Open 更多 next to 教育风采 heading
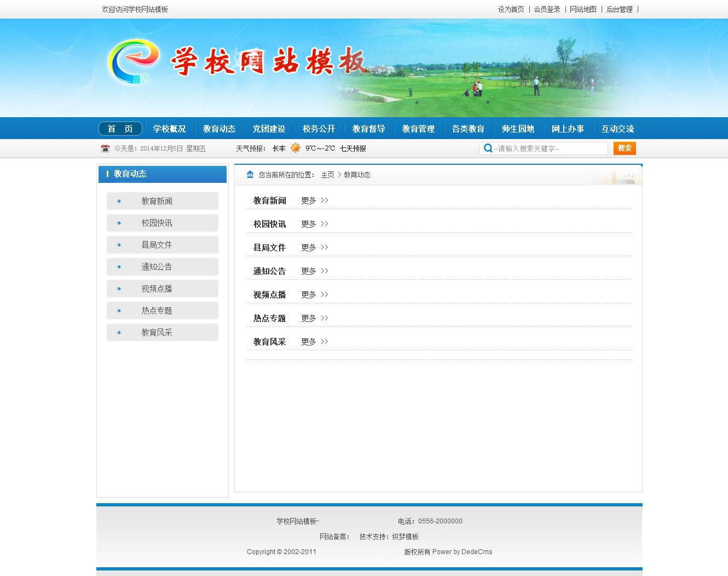728x576 pixels. (x=314, y=342)
